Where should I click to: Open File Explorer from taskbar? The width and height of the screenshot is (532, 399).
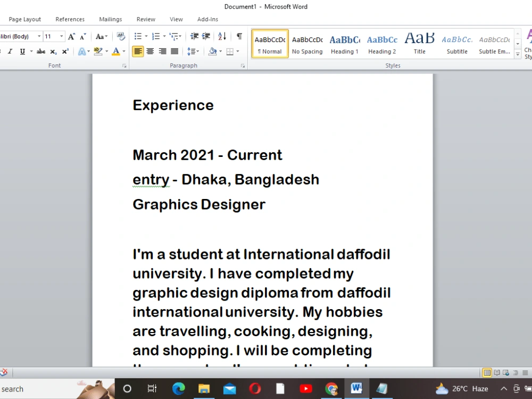click(204, 388)
